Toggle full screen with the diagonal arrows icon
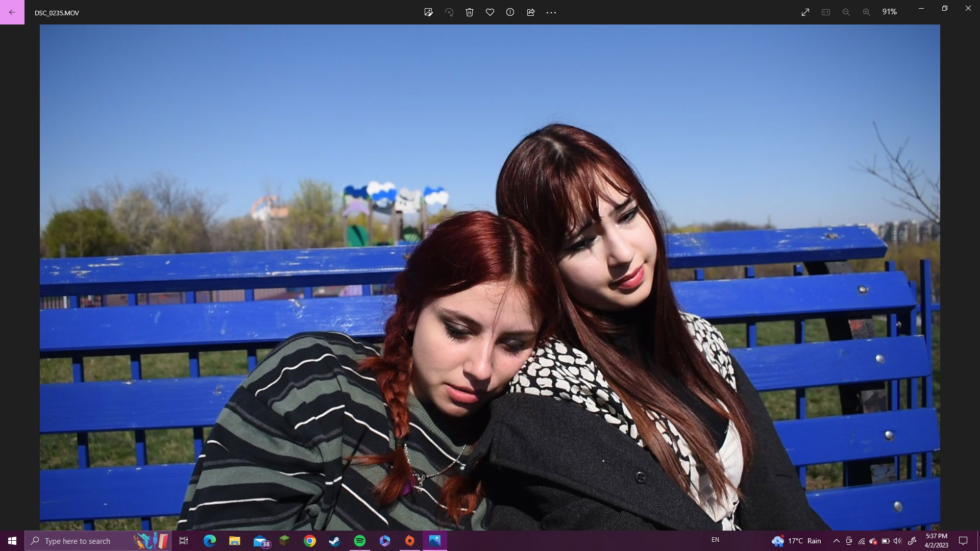Viewport: 980px width, 551px height. 805,12
